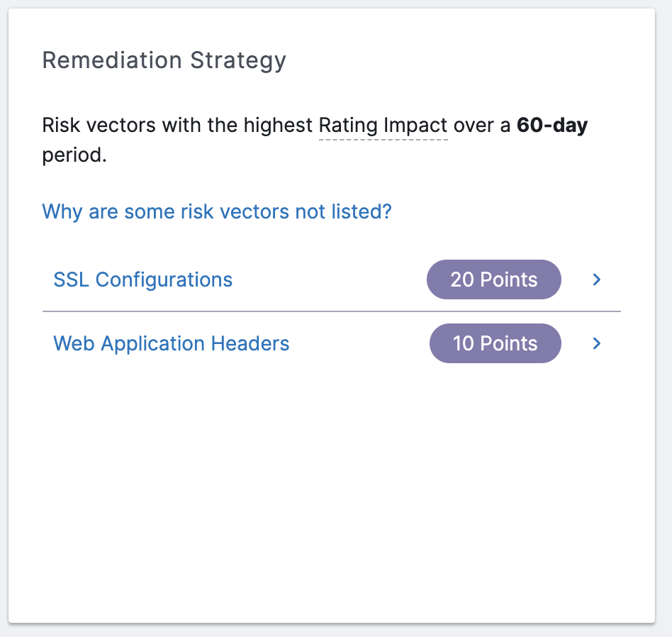The width and height of the screenshot is (672, 637).
Task: Select the Web Application Headers label text
Action: (171, 343)
